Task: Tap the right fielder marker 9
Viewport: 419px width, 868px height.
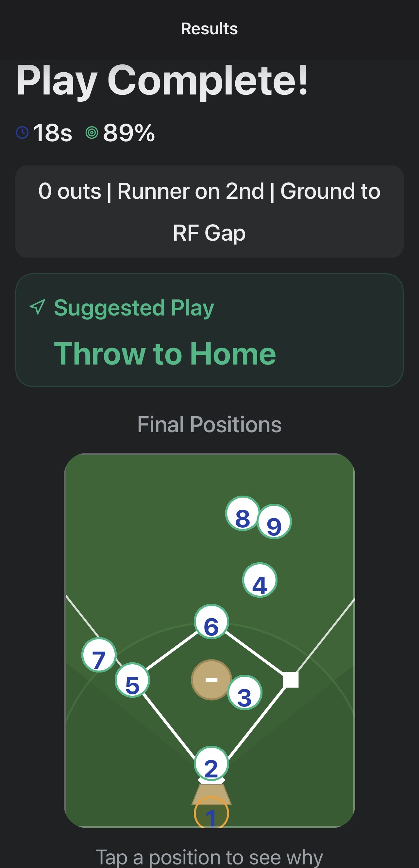Action: [274, 521]
